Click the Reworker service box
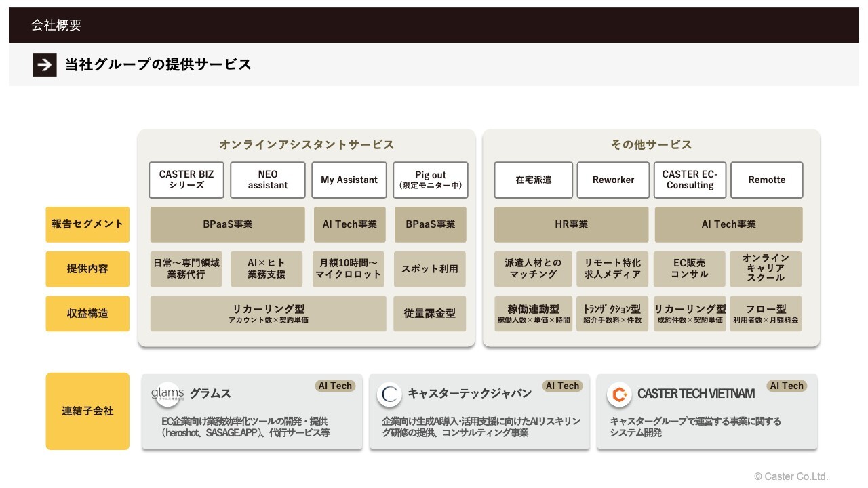 [613, 180]
